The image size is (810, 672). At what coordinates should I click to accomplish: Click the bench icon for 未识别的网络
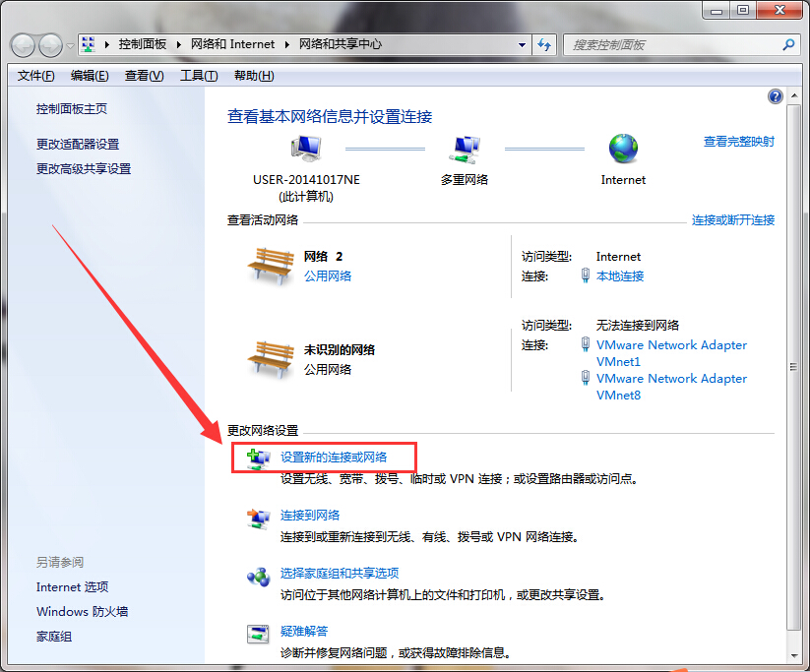270,358
